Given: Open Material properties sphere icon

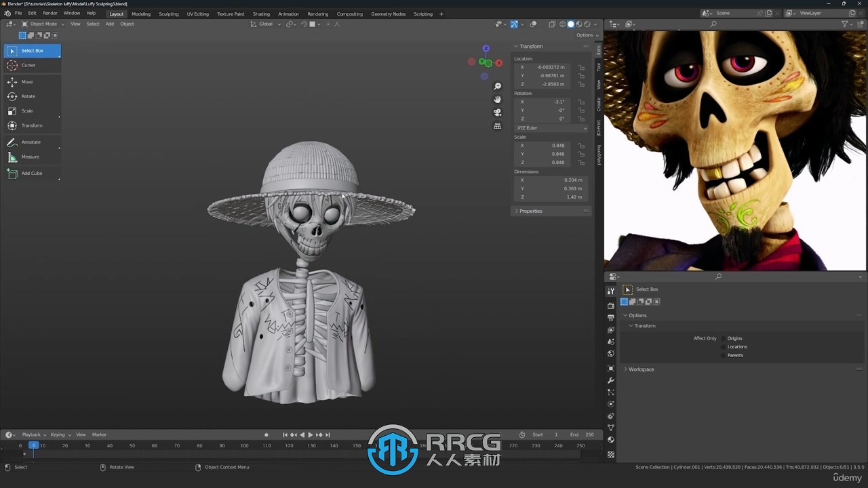Looking at the screenshot, I should tap(611, 440).
